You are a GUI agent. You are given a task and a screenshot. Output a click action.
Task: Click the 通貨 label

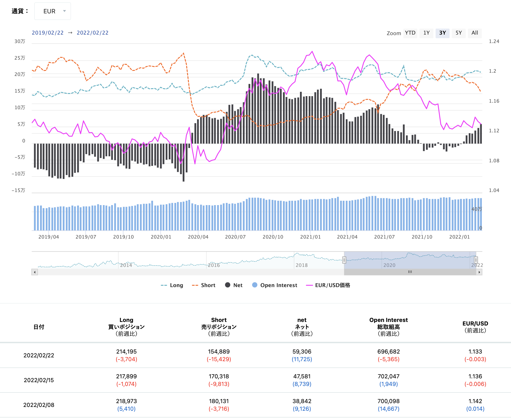click(20, 11)
